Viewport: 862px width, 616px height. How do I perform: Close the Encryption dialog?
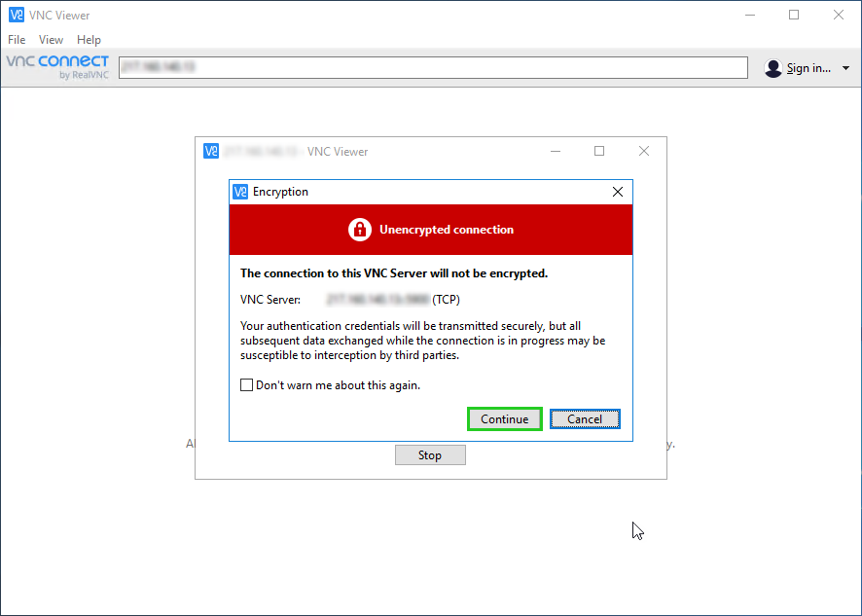[x=617, y=192]
